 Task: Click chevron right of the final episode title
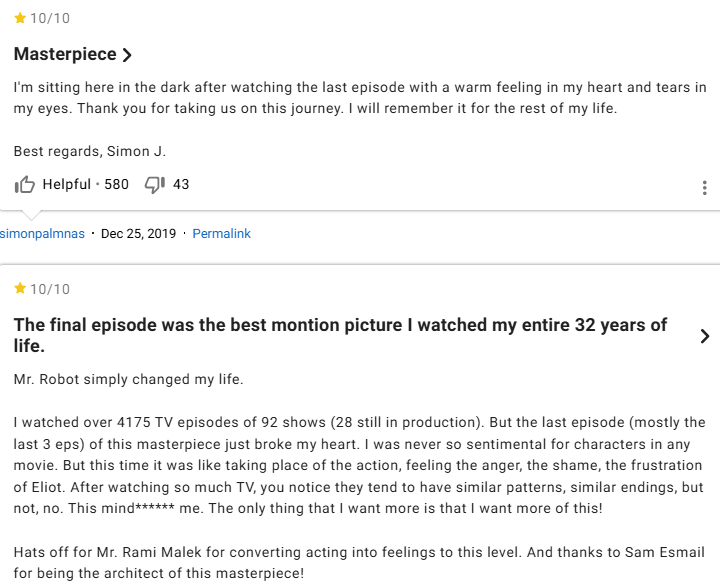point(705,336)
